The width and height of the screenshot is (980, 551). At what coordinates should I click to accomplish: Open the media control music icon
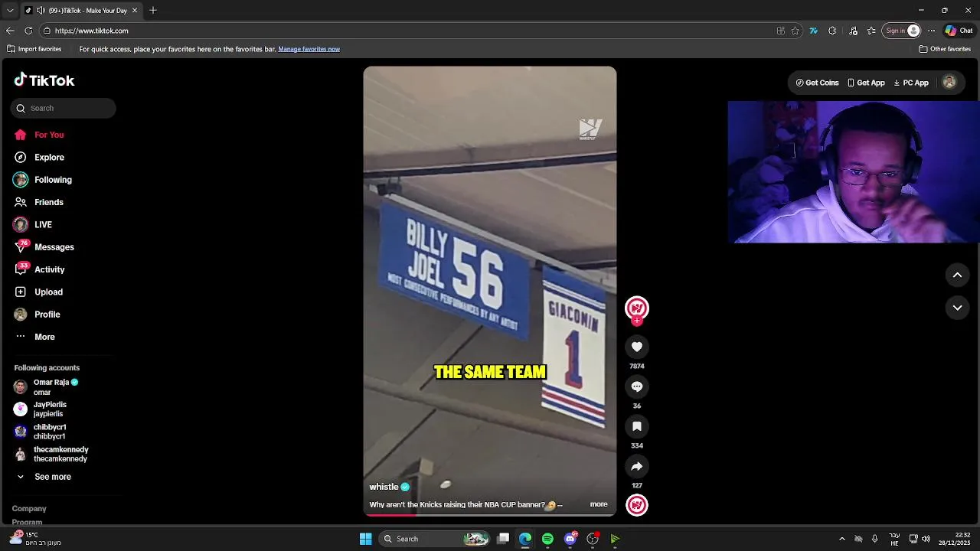click(854, 31)
